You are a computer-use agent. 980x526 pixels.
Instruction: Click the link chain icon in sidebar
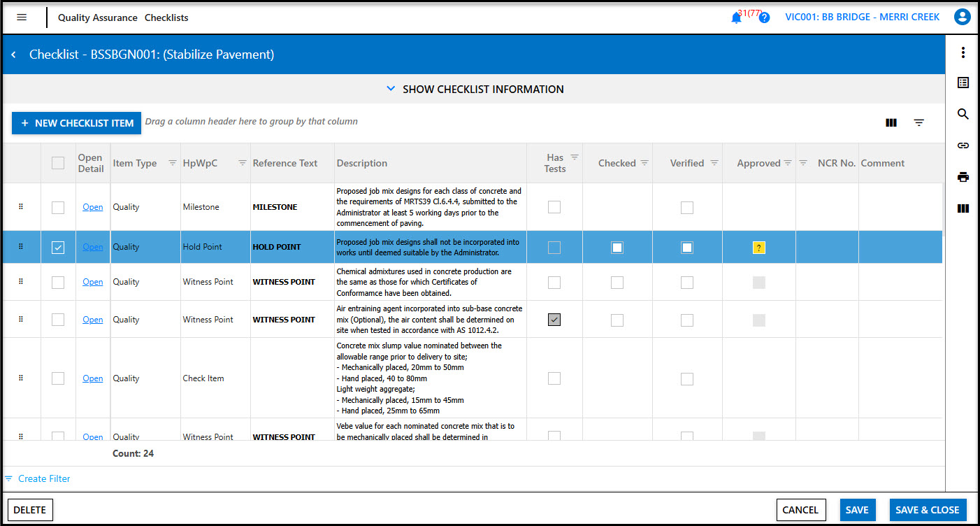(963, 145)
